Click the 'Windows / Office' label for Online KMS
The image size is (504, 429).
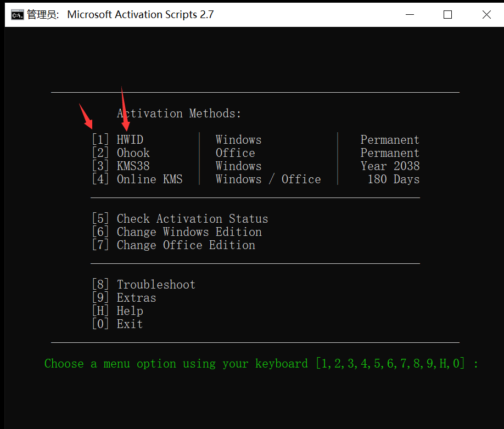click(x=268, y=179)
